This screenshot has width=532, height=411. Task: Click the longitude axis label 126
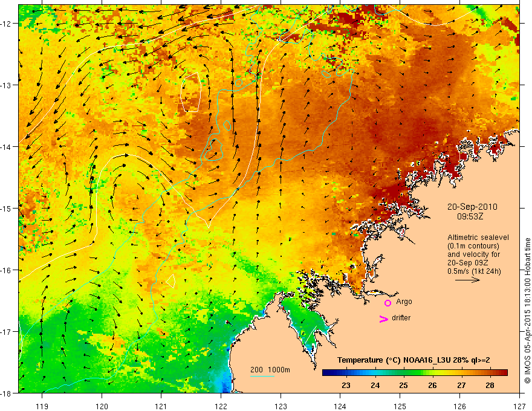[x=459, y=406]
